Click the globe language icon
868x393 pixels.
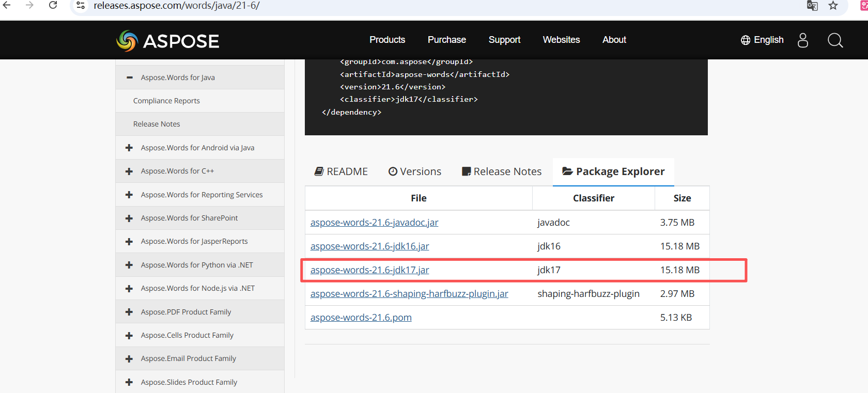pyautogui.click(x=746, y=40)
